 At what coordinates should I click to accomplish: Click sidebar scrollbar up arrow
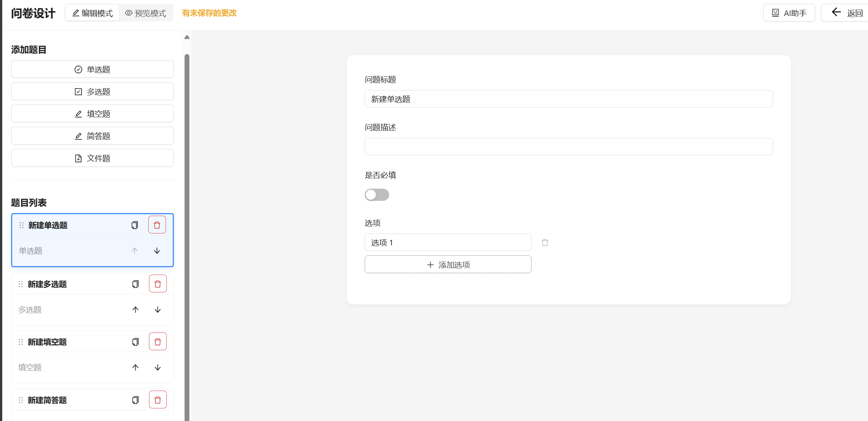tap(187, 37)
